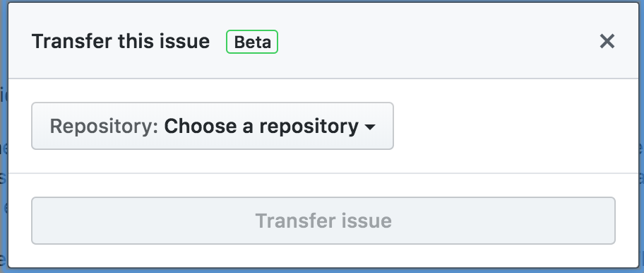
Task: Click the "Repository:" label in the selector
Action: click(x=104, y=126)
